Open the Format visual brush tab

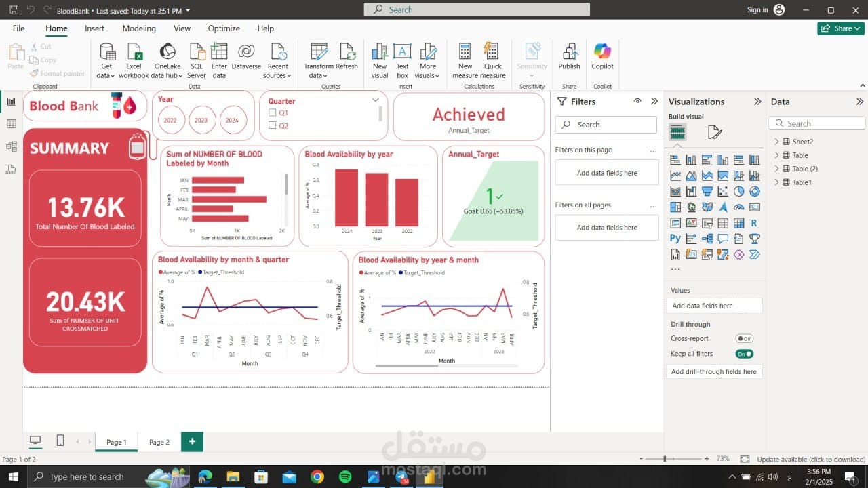[x=714, y=132]
